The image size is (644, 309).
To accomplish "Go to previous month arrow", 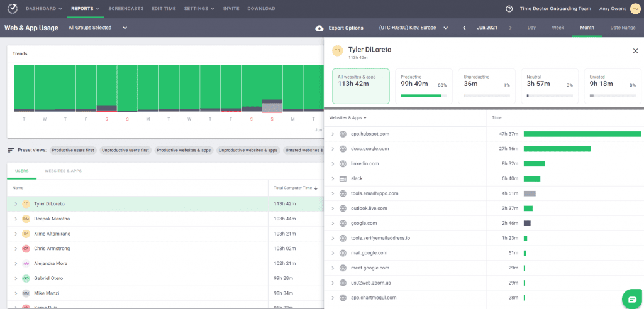I will [464, 28].
